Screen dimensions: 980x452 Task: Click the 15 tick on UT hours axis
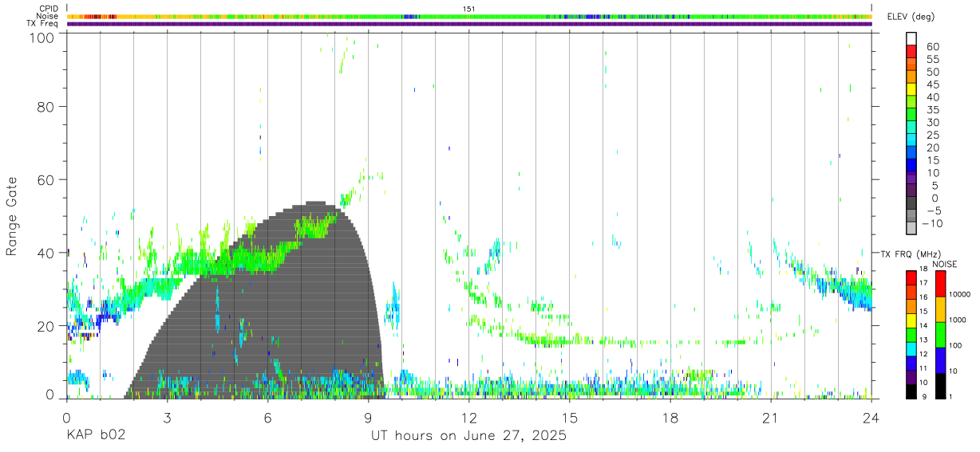569,417
